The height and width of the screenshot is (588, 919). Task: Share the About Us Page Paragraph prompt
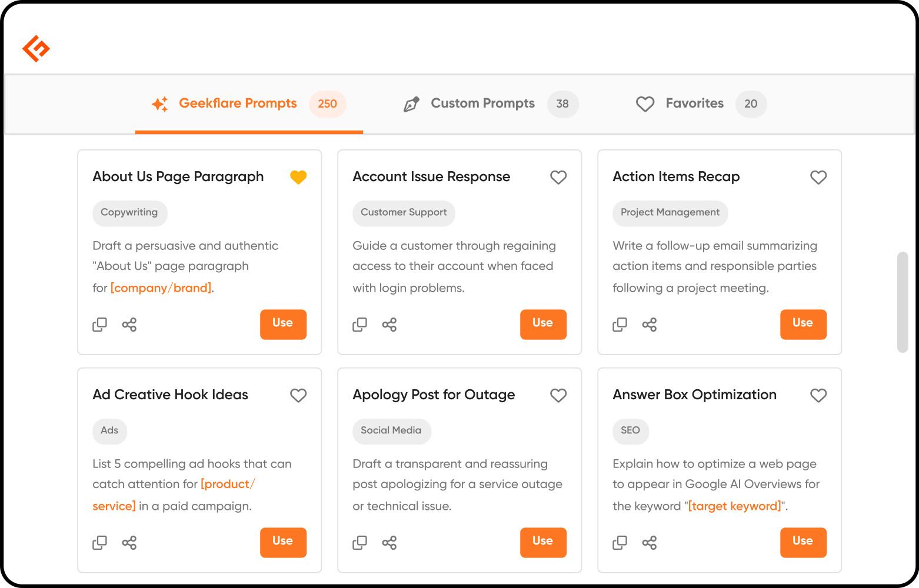129,325
